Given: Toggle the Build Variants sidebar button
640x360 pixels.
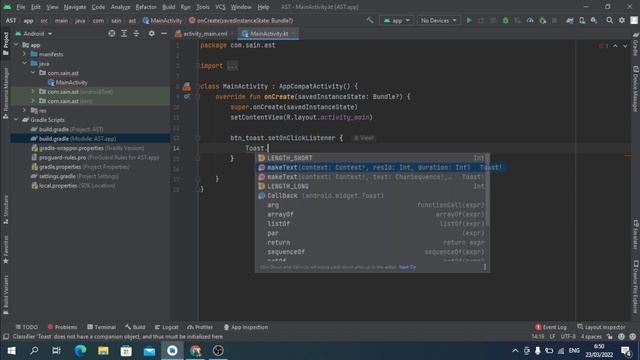Looking at the screenshot, I should coord(5,295).
